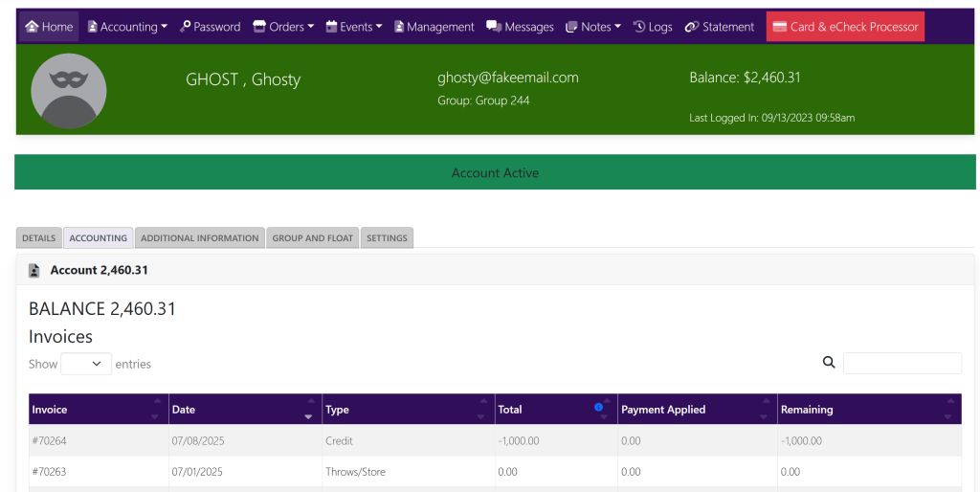Click the masked user avatar picture
This screenshot has width=980, height=492.
(69, 91)
